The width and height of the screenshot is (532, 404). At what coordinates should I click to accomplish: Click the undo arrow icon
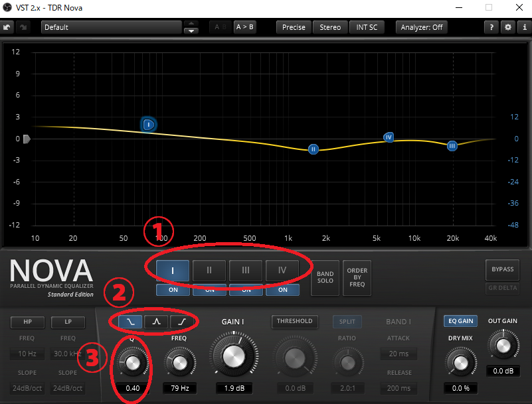(x=7, y=27)
